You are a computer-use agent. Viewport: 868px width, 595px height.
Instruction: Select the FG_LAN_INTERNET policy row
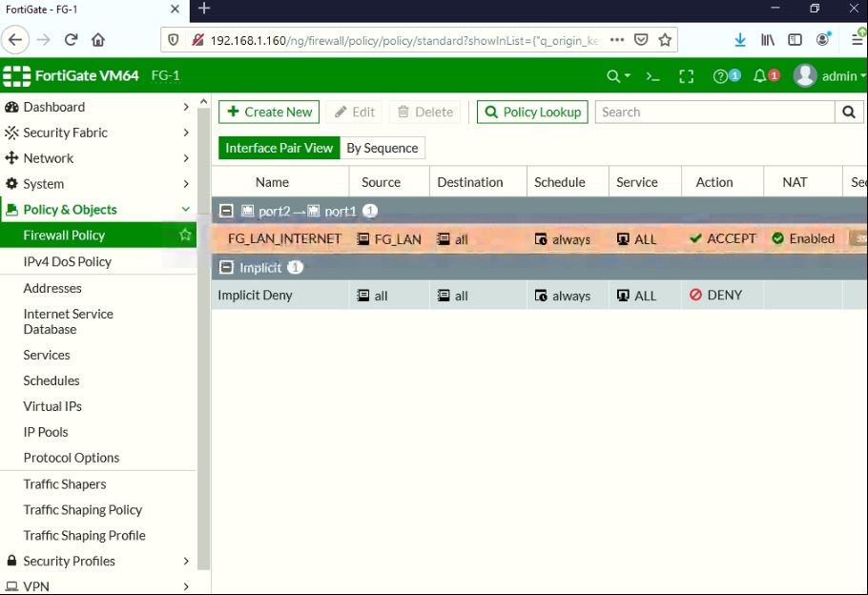click(x=282, y=238)
